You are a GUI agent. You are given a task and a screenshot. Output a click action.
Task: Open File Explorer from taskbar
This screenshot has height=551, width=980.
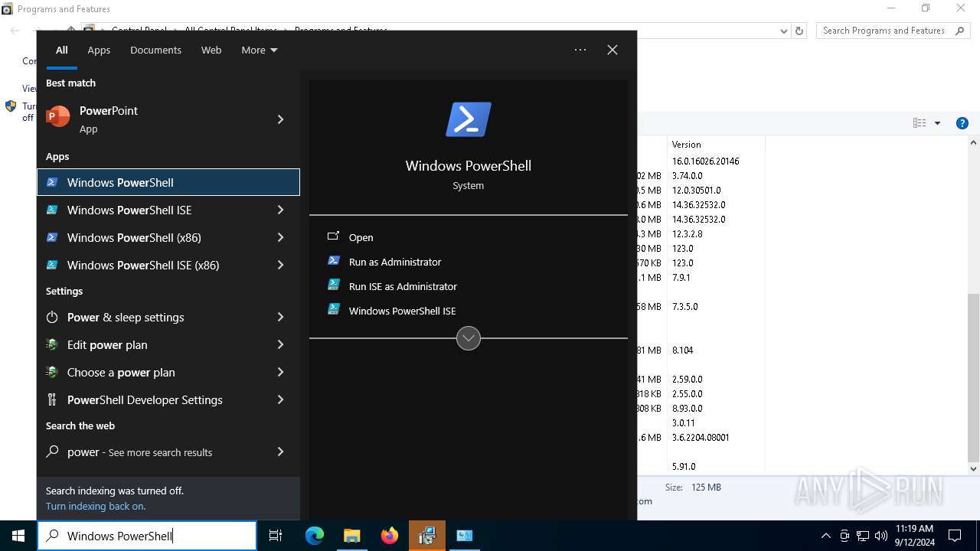point(351,536)
